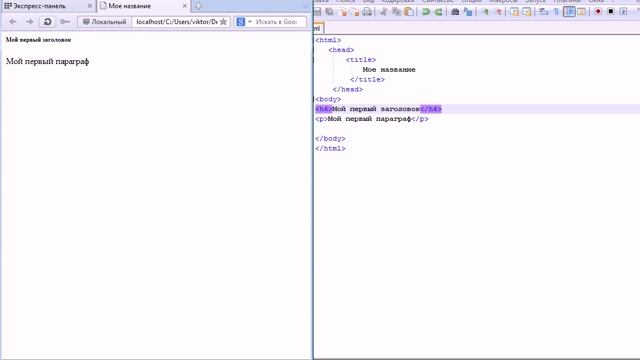
Task: Click the <body> opening tag
Action: point(328,99)
